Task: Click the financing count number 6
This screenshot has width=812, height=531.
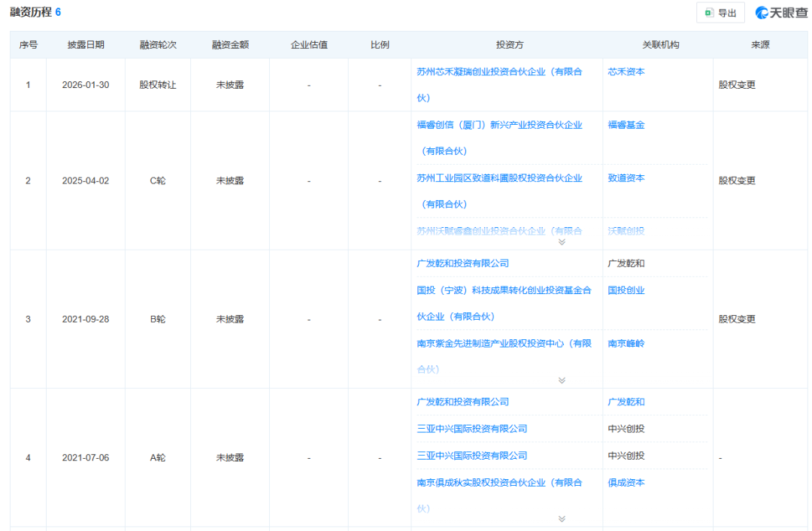Action: [x=58, y=12]
